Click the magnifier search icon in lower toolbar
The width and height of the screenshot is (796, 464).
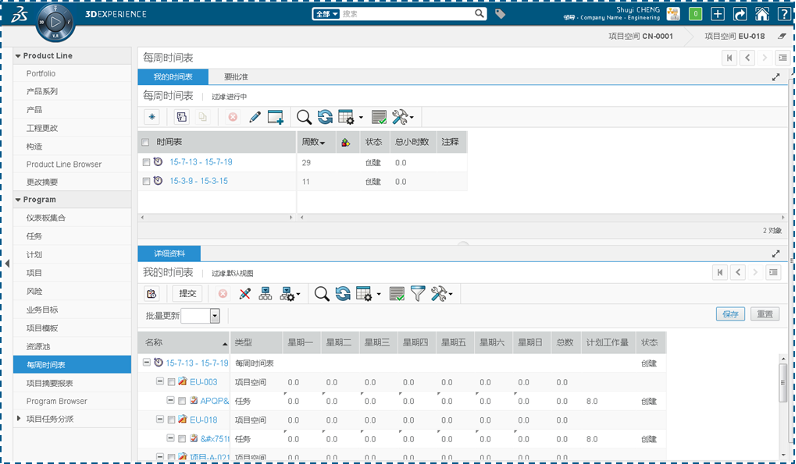[x=321, y=294]
